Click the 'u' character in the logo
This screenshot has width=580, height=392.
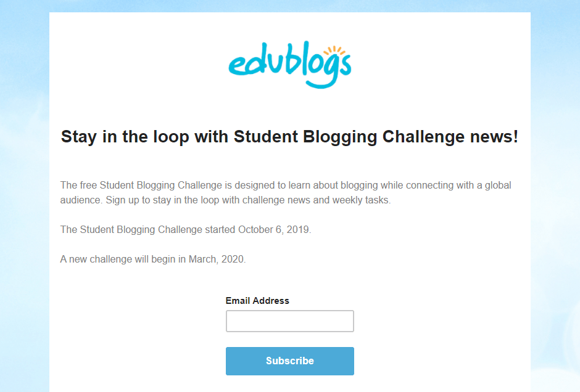point(274,63)
